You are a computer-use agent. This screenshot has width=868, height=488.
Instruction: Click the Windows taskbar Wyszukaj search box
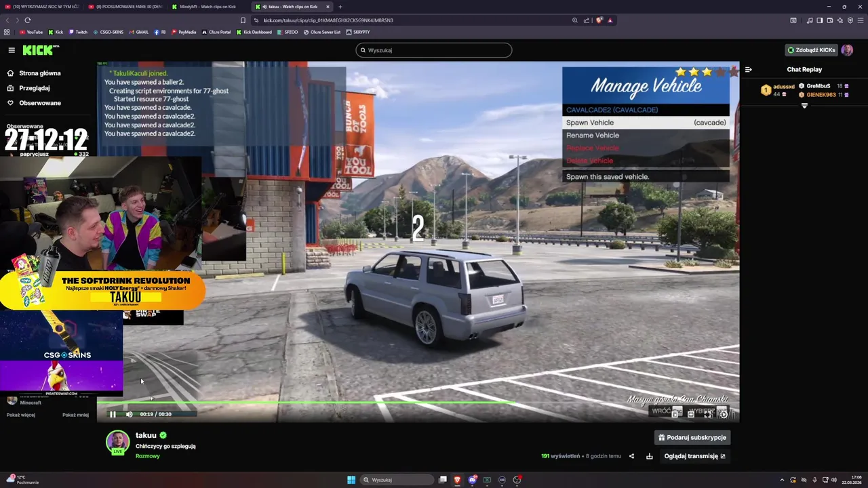click(397, 480)
